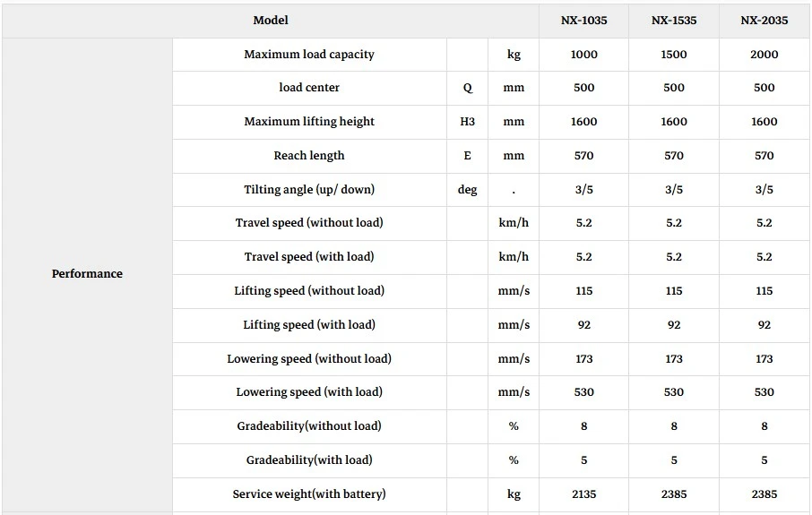
Task: Select the NX-1535 column header
Action: 674,21
